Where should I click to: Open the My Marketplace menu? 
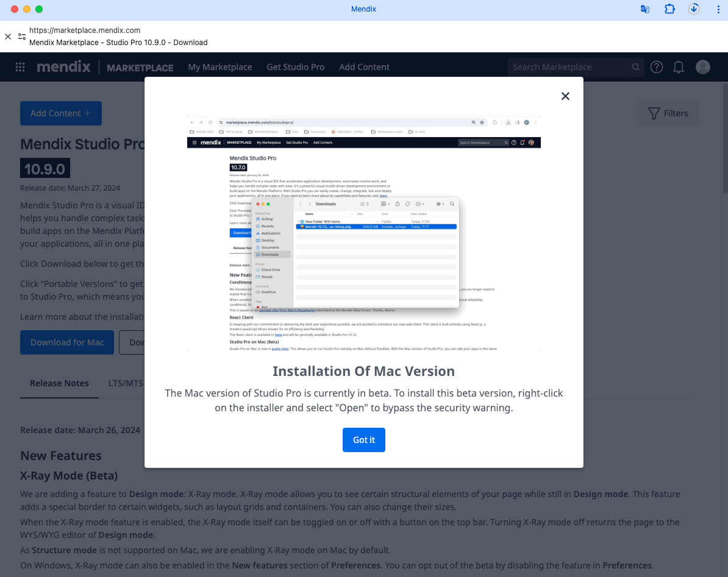coord(220,67)
